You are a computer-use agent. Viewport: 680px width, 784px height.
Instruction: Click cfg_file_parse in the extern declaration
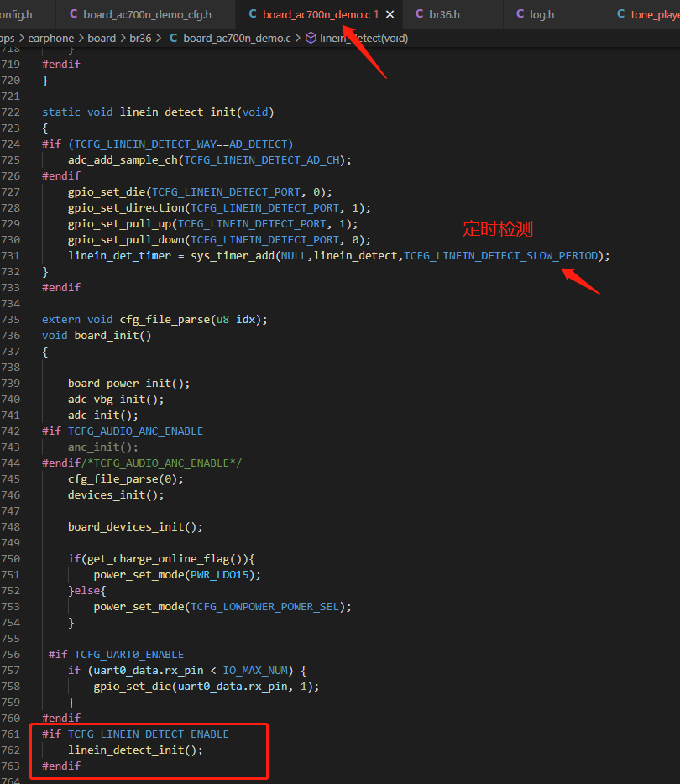tap(165, 320)
